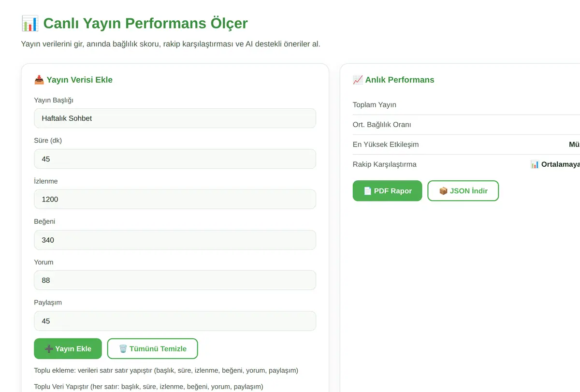
Task: Focus the Yorum input showing 88
Action: 175,280
